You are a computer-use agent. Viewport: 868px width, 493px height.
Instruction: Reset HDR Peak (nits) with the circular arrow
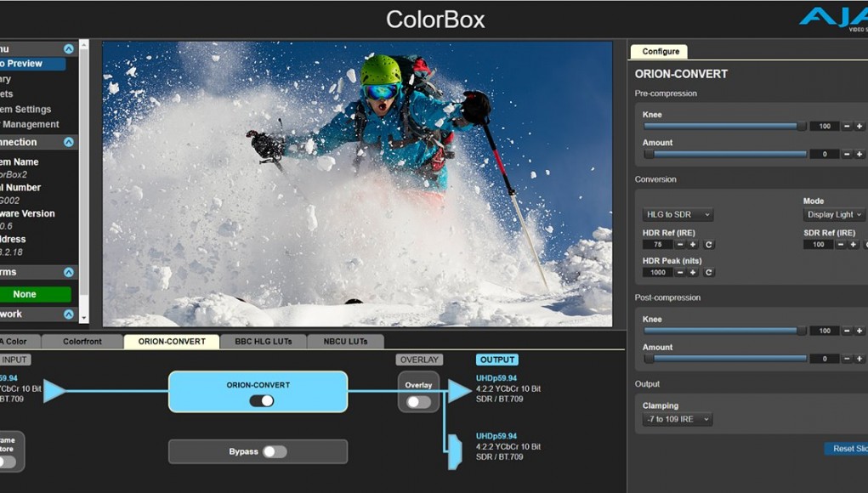(708, 272)
